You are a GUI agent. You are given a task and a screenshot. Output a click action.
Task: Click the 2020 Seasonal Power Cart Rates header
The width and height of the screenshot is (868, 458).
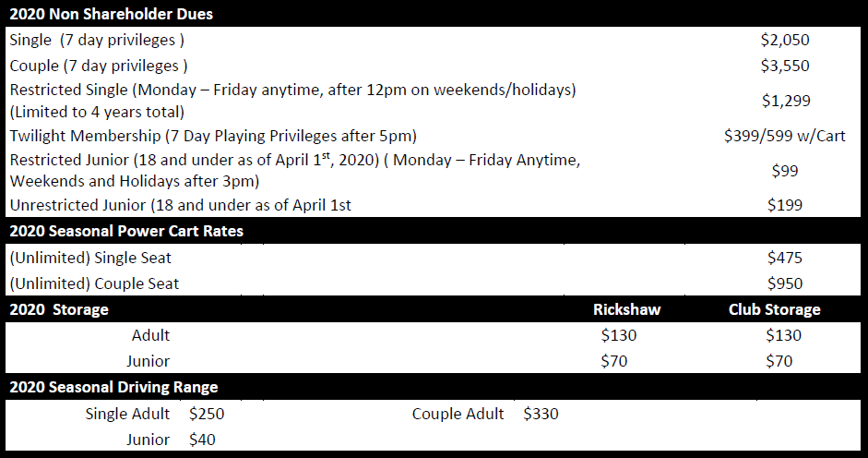point(126,231)
